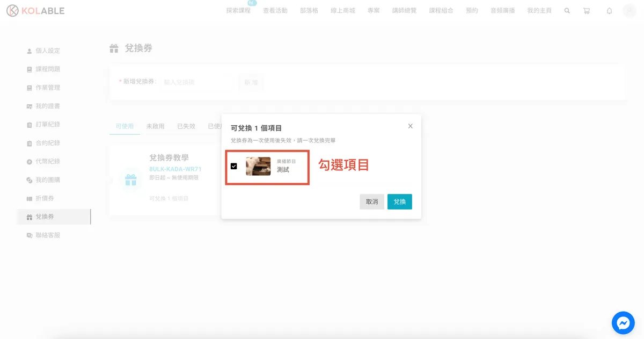Screen dimensions: 644x339
Task: Click the KOLABLE logo
Action: pyautogui.click(x=35, y=11)
